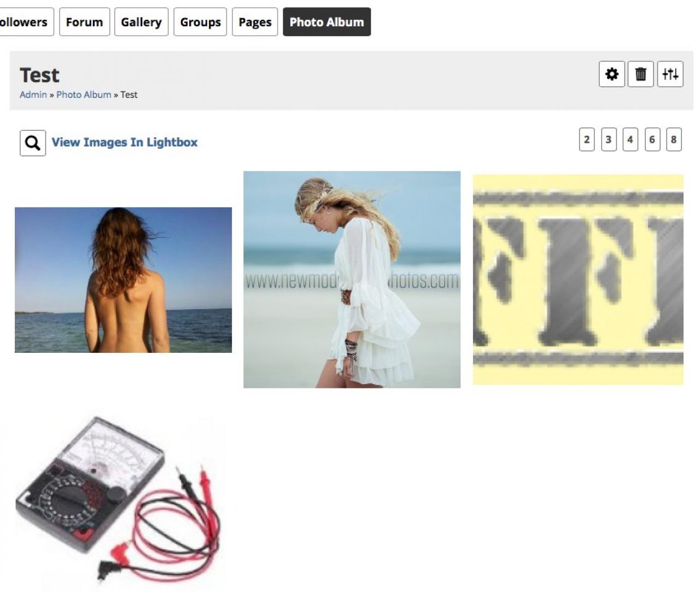Set the grid to 3 columns
This screenshot has height=593, width=700.
609,139
